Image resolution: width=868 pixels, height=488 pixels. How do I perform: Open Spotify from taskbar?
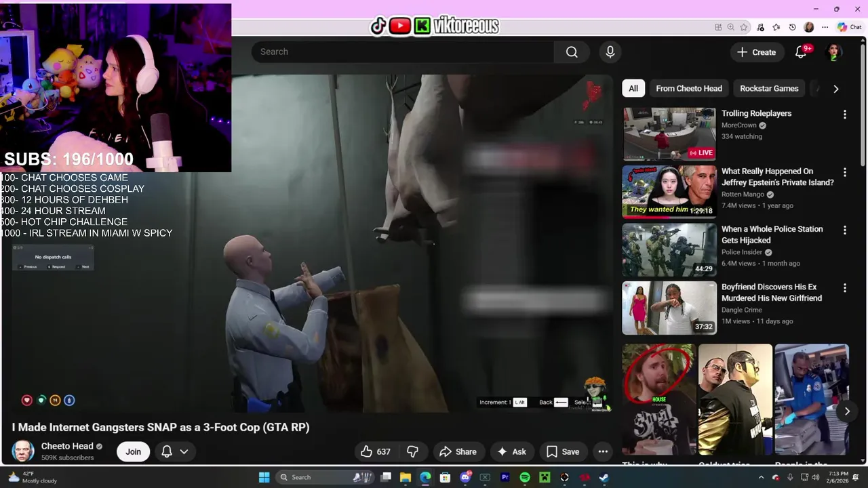(525, 477)
